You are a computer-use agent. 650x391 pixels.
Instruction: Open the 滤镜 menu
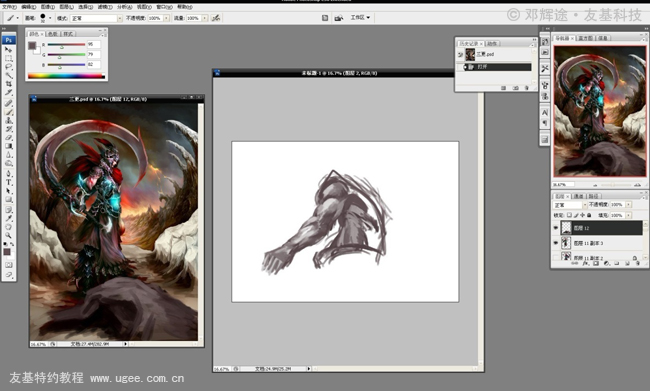pyautogui.click(x=105, y=7)
